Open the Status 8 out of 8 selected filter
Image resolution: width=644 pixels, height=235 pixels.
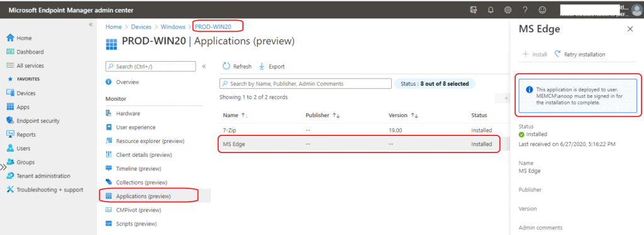point(435,84)
